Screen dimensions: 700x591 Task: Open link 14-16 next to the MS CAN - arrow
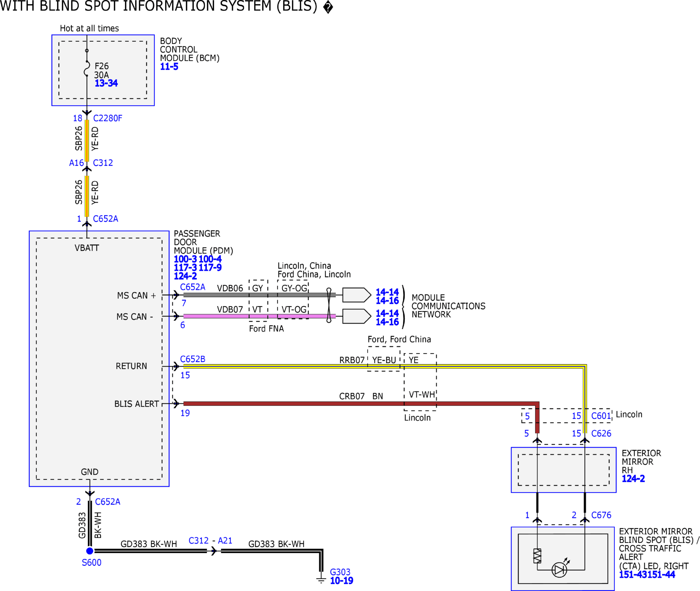click(x=387, y=322)
